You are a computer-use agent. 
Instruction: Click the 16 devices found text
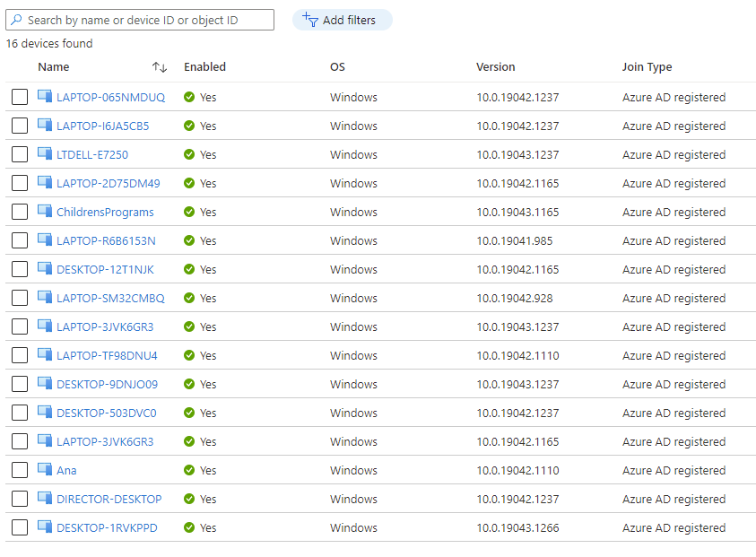49,43
